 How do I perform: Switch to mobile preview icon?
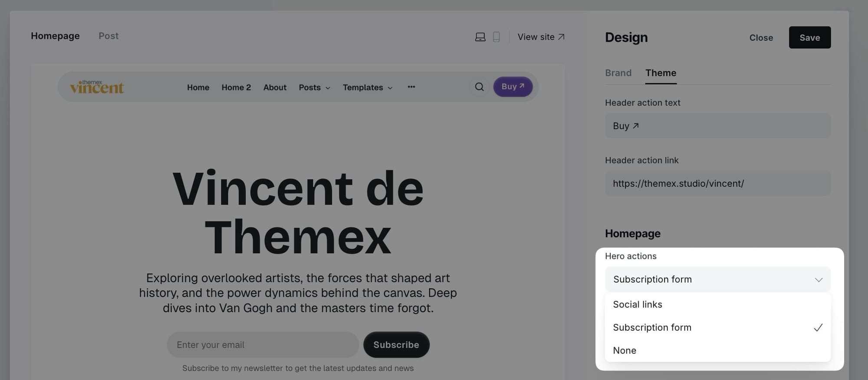[x=496, y=37]
